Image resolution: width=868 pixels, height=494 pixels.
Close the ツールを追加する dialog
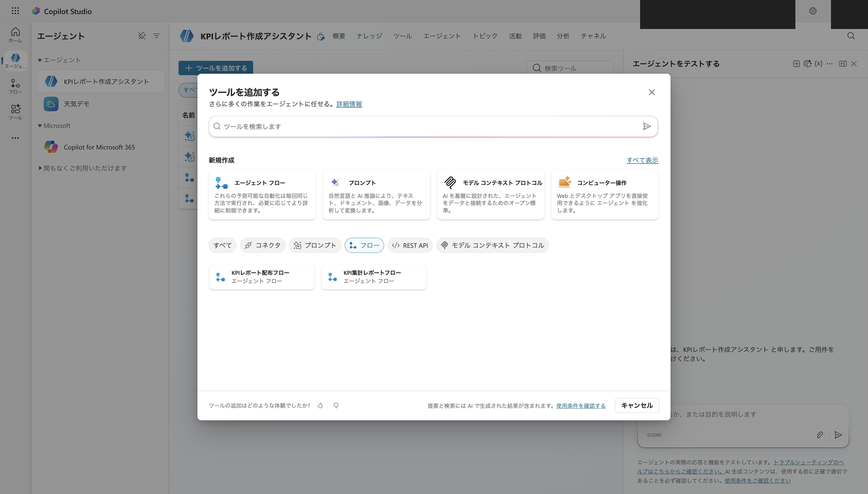pos(652,92)
